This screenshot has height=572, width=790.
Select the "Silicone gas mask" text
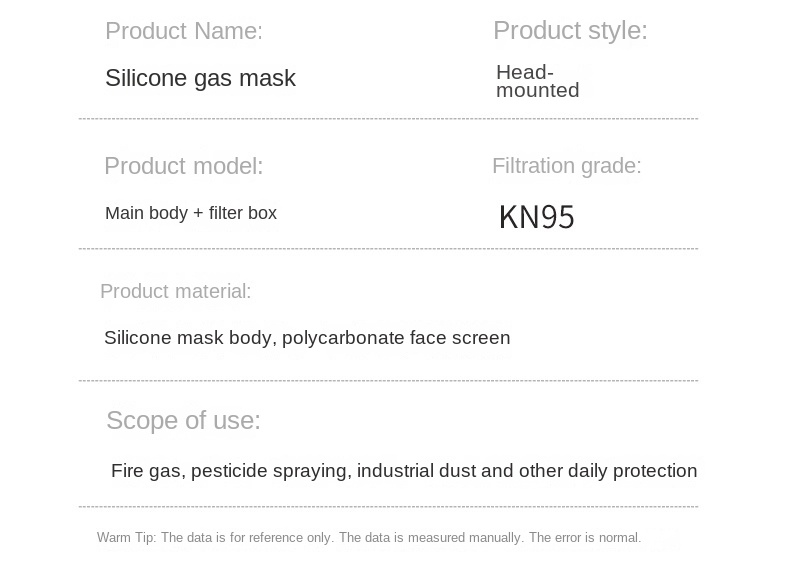(200, 78)
